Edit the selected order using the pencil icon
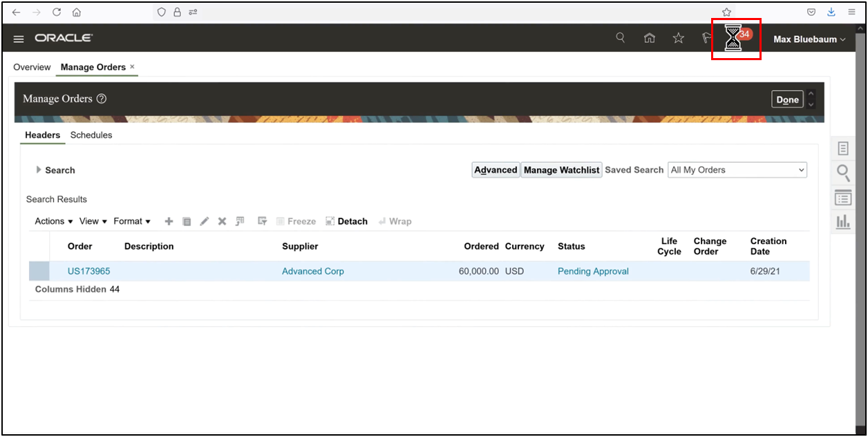Viewport: 868px width, 437px height. [204, 221]
